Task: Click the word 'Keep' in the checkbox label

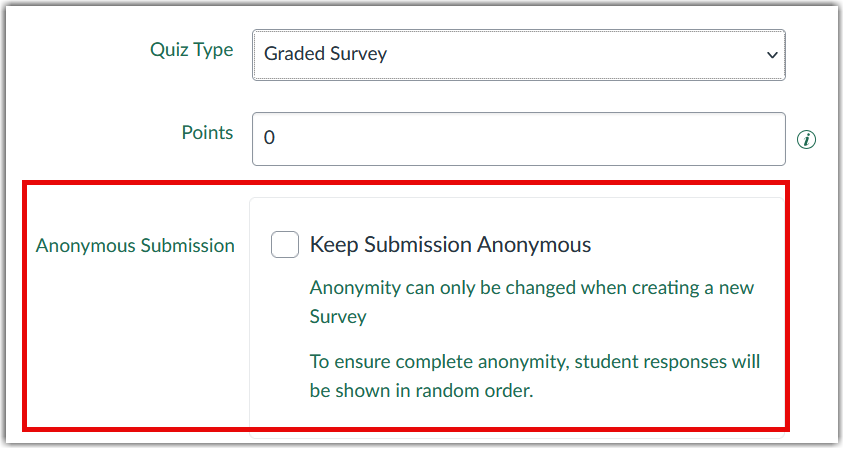Action: click(333, 244)
